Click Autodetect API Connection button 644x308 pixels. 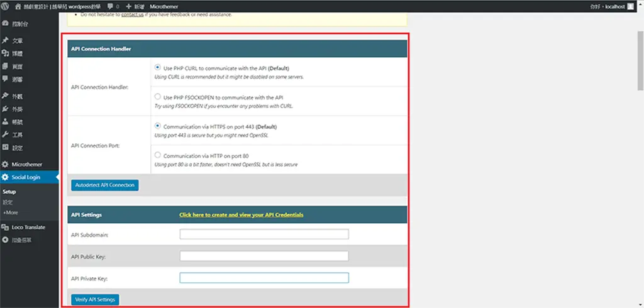click(x=105, y=185)
